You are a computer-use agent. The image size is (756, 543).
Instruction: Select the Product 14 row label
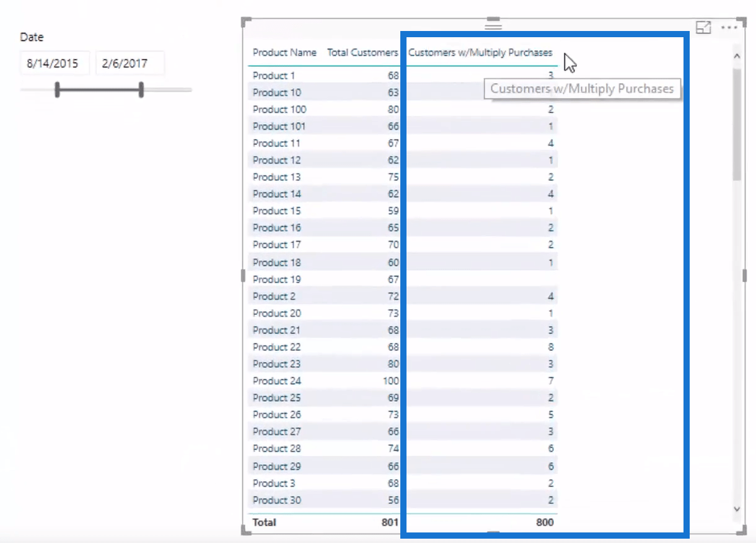pos(277,194)
